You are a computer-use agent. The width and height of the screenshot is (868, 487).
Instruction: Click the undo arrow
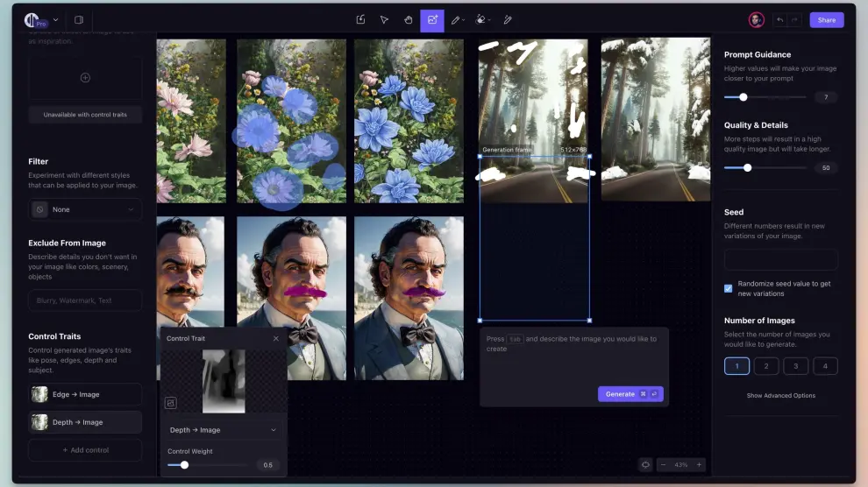tap(779, 19)
